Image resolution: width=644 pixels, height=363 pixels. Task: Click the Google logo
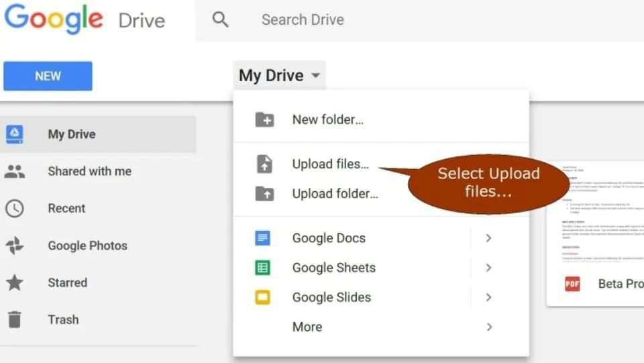pos(54,19)
